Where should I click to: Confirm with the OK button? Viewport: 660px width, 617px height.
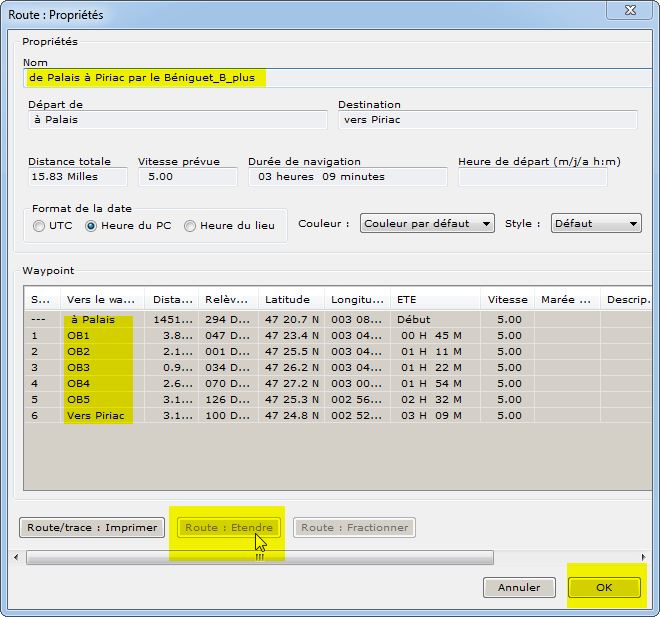[x=604, y=588]
